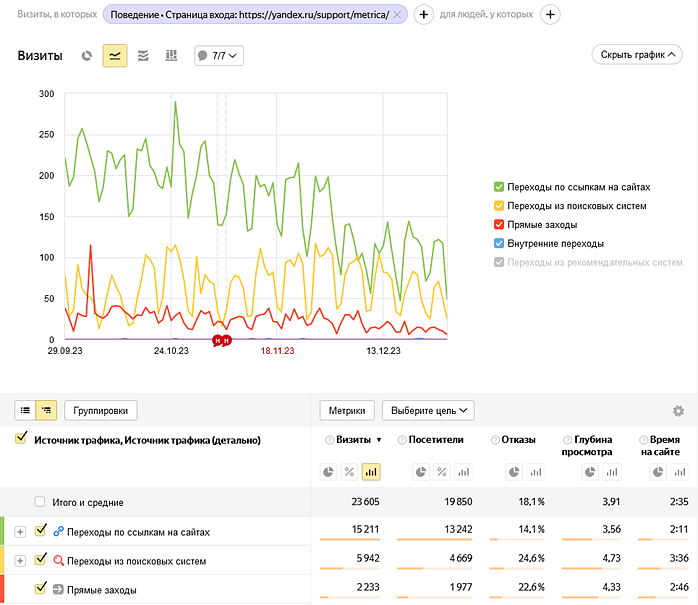Open table settings gear icon
Screen dimensions: 698x605
click(x=678, y=411)
